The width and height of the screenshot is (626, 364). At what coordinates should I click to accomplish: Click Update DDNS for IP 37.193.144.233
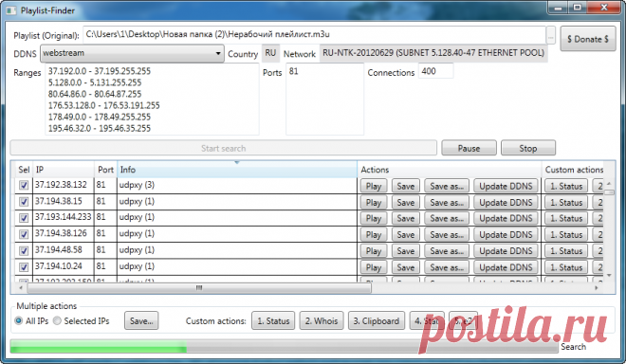tap(506, 219)
